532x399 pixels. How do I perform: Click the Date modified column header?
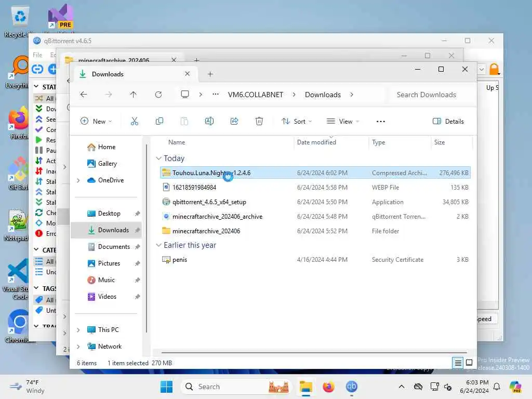(x=316, y=142)
